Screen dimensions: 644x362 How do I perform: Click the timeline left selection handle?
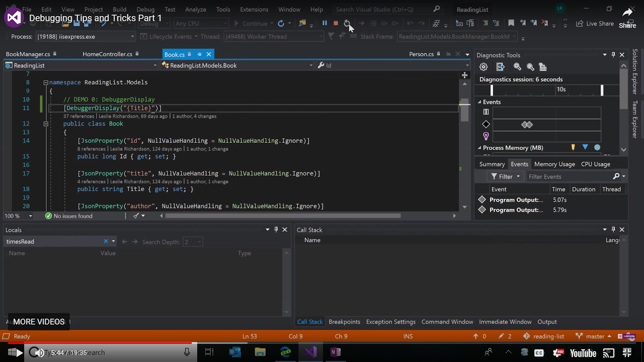(491, 90)
